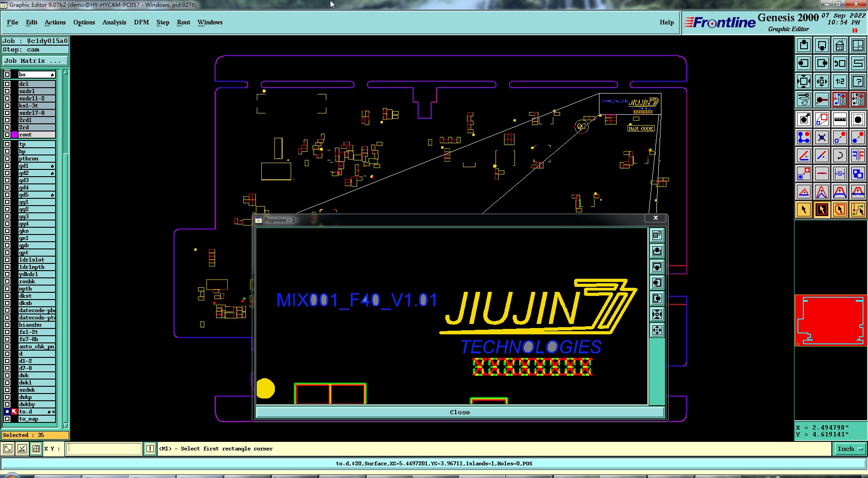Click Popview pan up icon
This screenshot has height=478, width=868.
[x=657, y=251]
